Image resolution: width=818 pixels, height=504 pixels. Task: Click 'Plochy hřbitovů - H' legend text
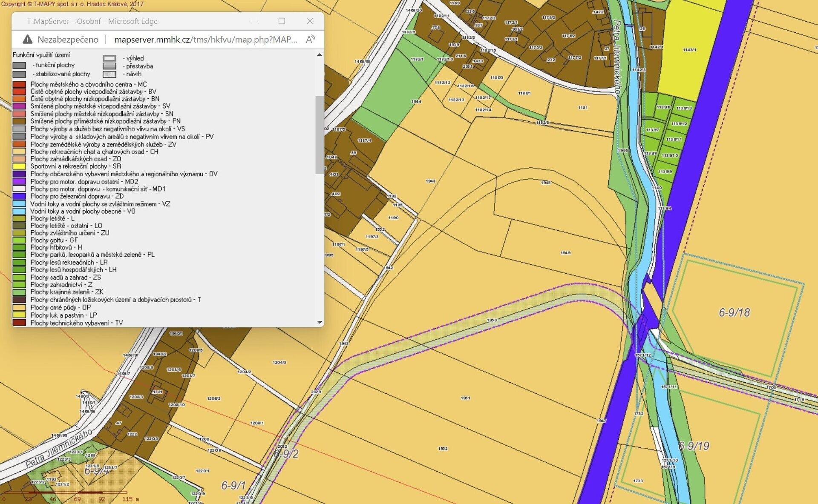click(56, 247)
